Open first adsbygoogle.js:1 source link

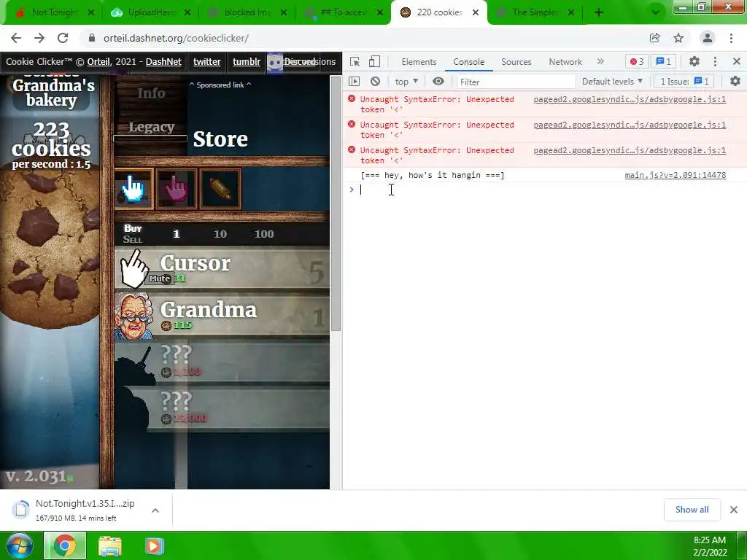coord(630,99)
